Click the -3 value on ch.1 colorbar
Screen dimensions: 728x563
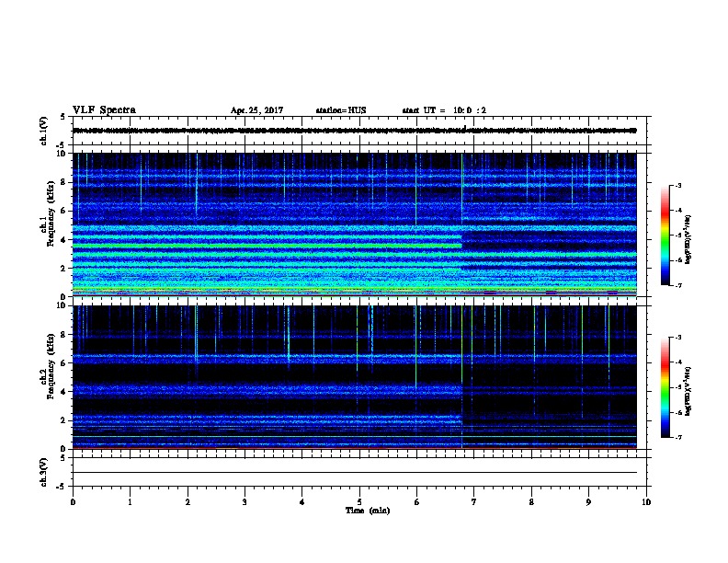pyautogui.click(x=678, y=185)
